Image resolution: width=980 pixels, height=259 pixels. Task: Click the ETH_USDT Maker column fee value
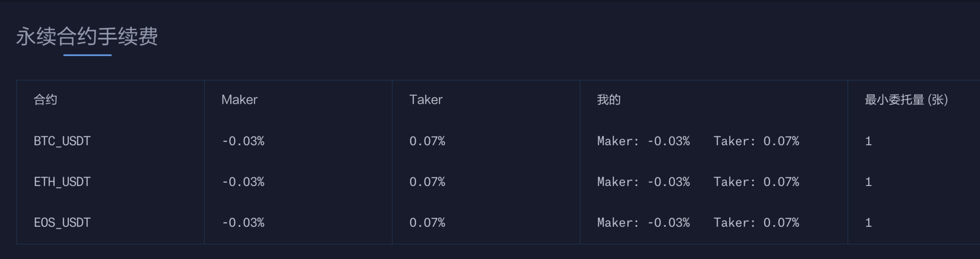[x=243, y=182]
